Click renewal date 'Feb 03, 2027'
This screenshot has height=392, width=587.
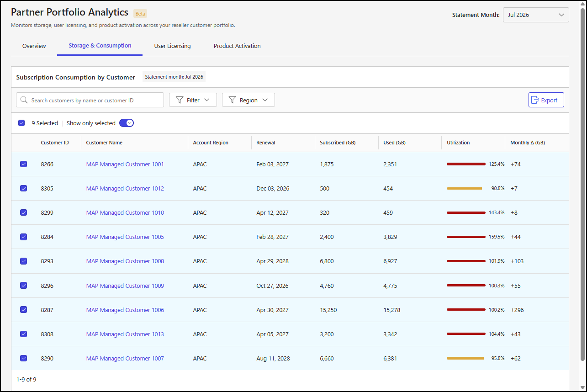[x=273, y=164]
